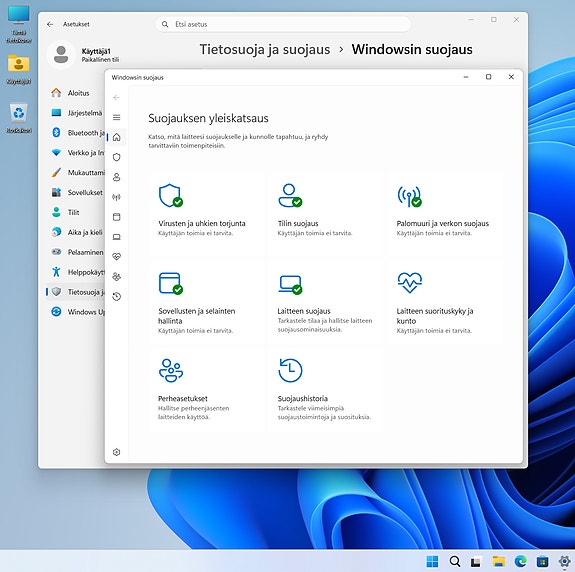Viewport: 575px width, 572px height.
Task: Open the Suojaushistoria clock icon
Action: coord(290,370)
